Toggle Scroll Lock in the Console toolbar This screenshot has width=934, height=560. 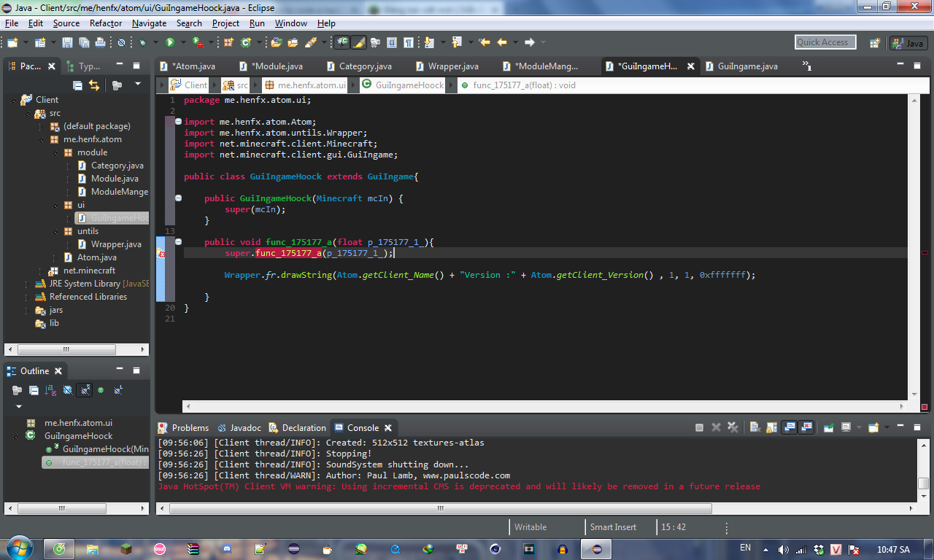pos(771,427)
